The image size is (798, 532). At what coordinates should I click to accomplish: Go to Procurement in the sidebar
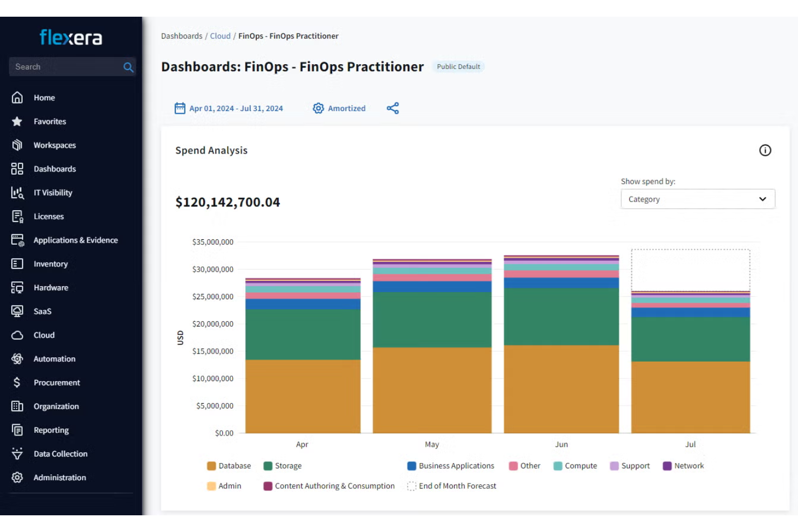pyautogui.click(x=57, y=383)
